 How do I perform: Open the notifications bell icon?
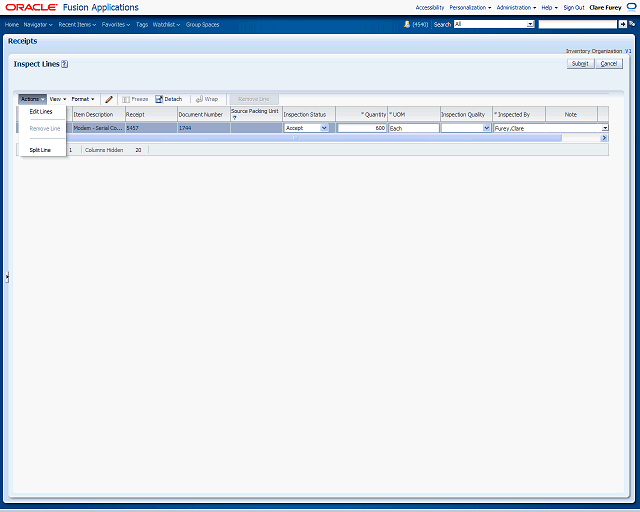point(407,23)
